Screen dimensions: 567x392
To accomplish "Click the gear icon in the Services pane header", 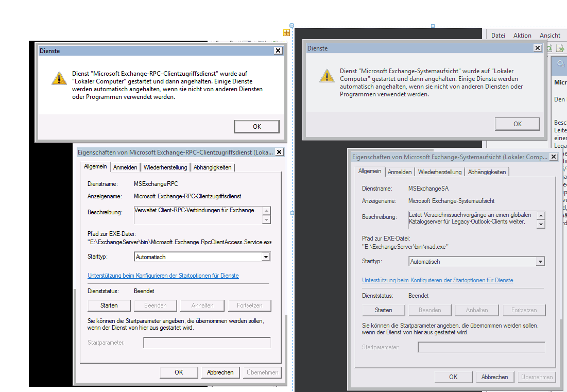I will (x=560, y=64).
